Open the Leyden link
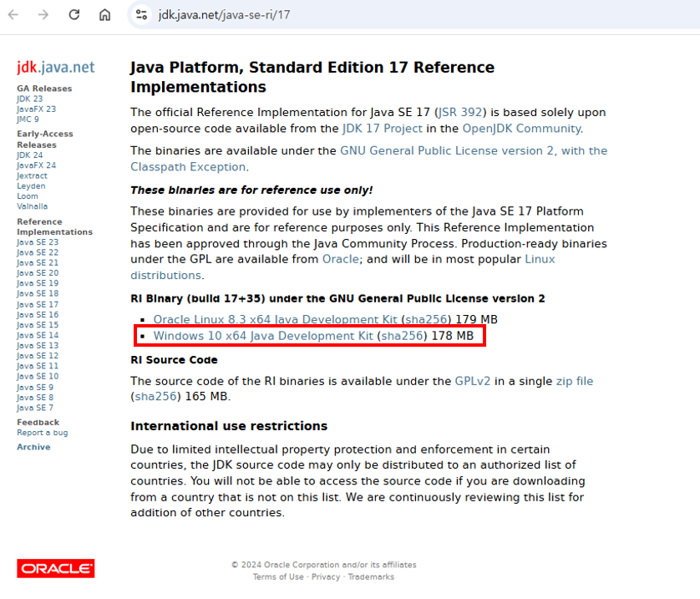 click(x=31, y=185)
